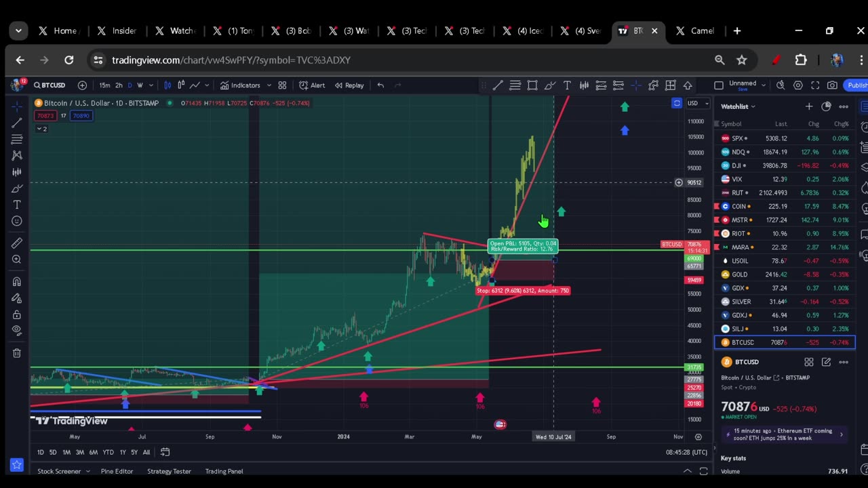
Task: Click the compare or add symbol plus icon
Action: coord(82,85)
